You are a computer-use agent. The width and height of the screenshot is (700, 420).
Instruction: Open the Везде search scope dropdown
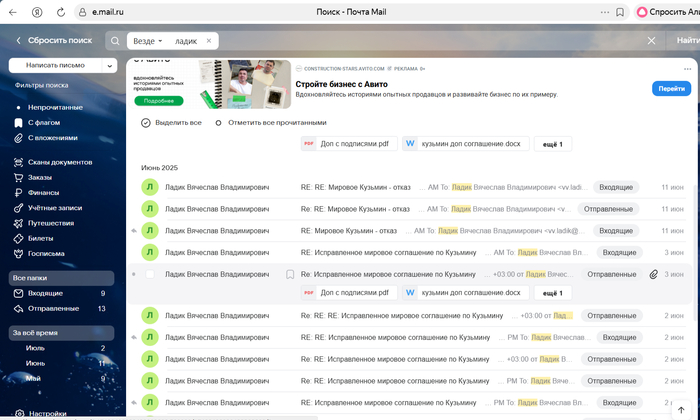click(148, 41)
